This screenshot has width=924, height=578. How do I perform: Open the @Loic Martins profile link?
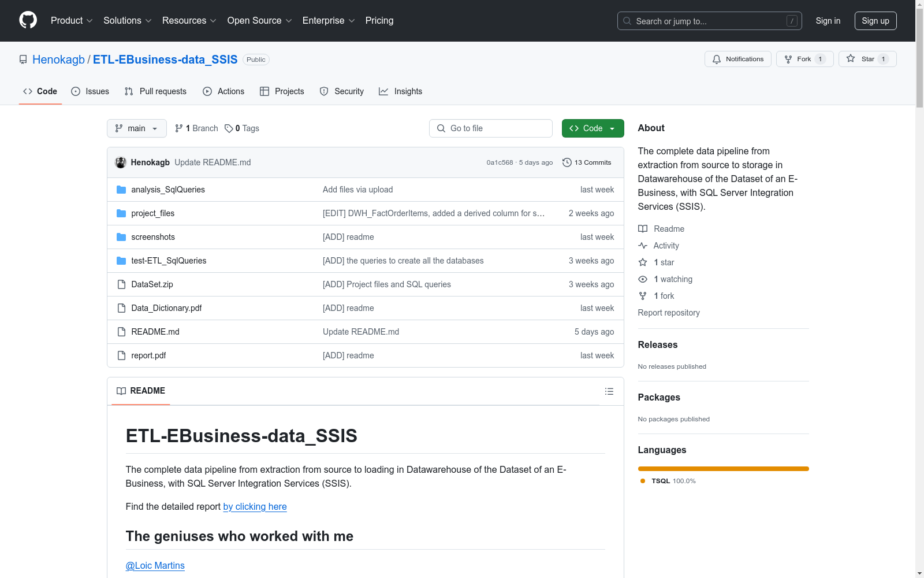point(155,565)
